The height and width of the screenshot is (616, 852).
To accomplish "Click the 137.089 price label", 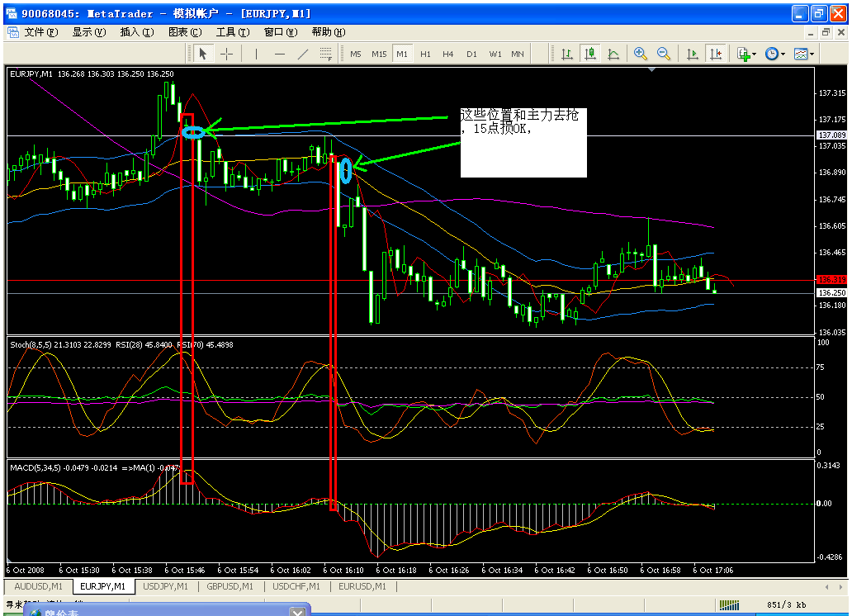I will coord(832,135).
